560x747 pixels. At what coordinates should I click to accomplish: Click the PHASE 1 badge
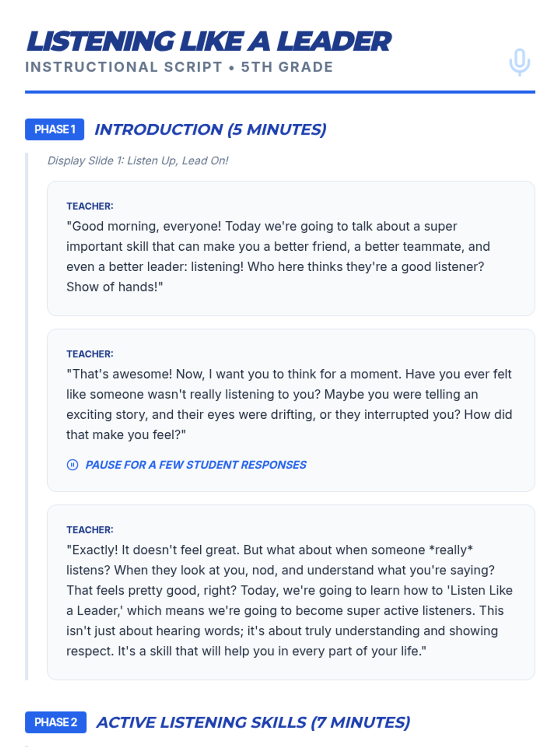pyautogui.click(x=55, y=129)
